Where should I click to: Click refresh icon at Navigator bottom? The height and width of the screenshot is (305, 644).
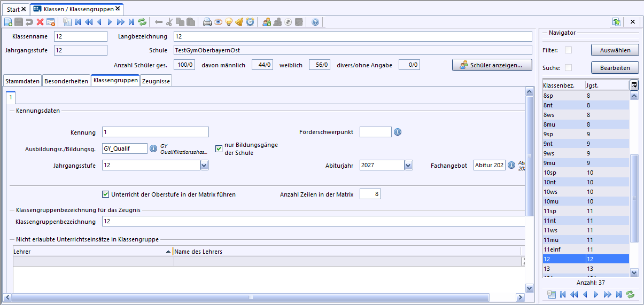630,294
